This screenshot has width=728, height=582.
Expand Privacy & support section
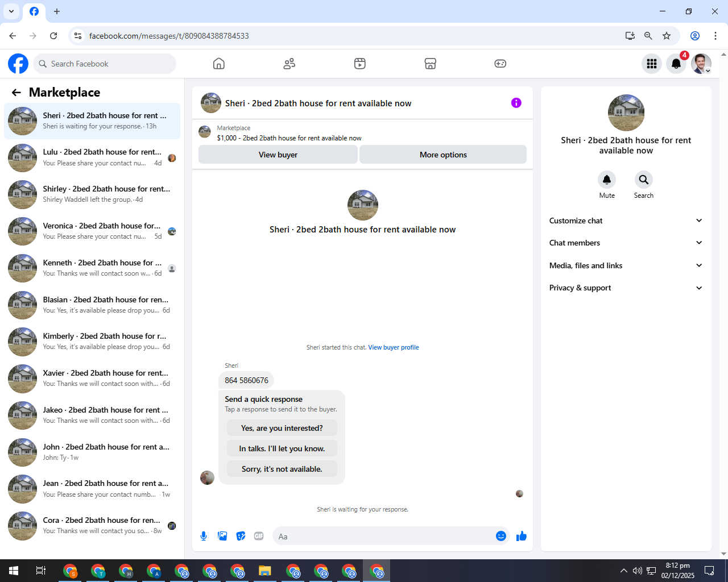pyautogui.click(x=626, y=288)
